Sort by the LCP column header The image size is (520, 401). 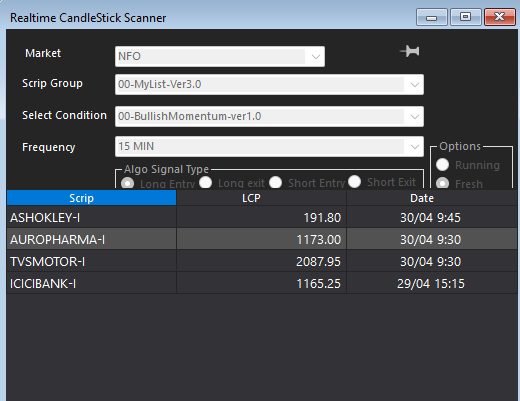(x=261, y=198)
